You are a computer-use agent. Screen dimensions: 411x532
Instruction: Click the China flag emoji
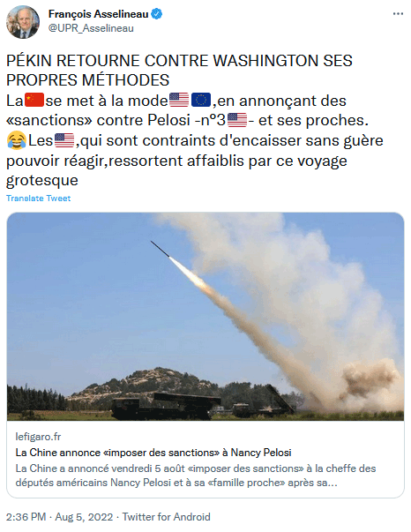click(x=34, y=100)
